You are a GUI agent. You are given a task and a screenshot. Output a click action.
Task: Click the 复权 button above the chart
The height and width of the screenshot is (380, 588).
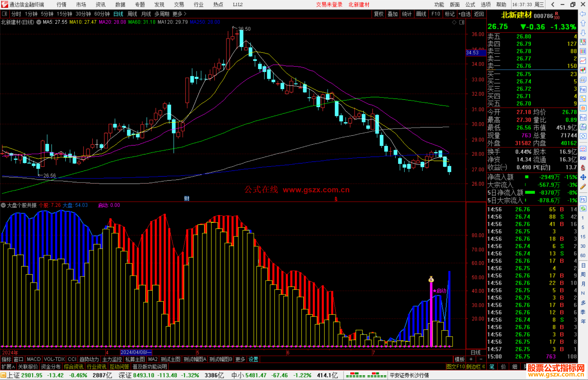pos(379,14)
